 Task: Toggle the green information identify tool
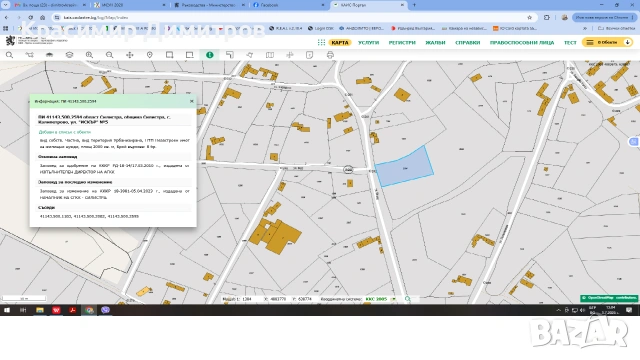pyautogui.click(x=209, y=55)
